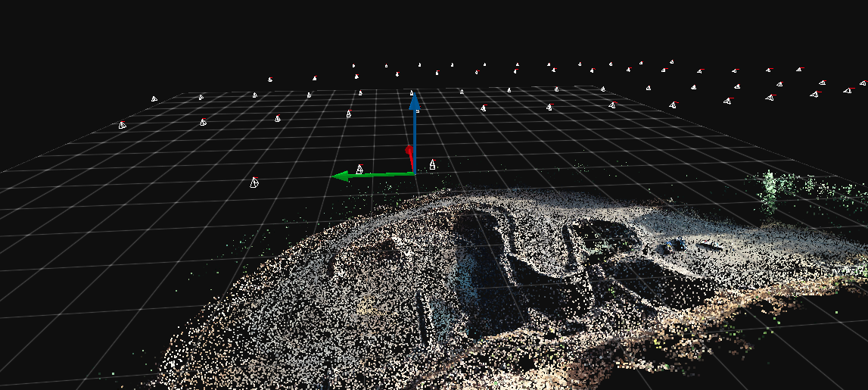Click the leftmost camera marker in viewport

click(x=122, y=124)
